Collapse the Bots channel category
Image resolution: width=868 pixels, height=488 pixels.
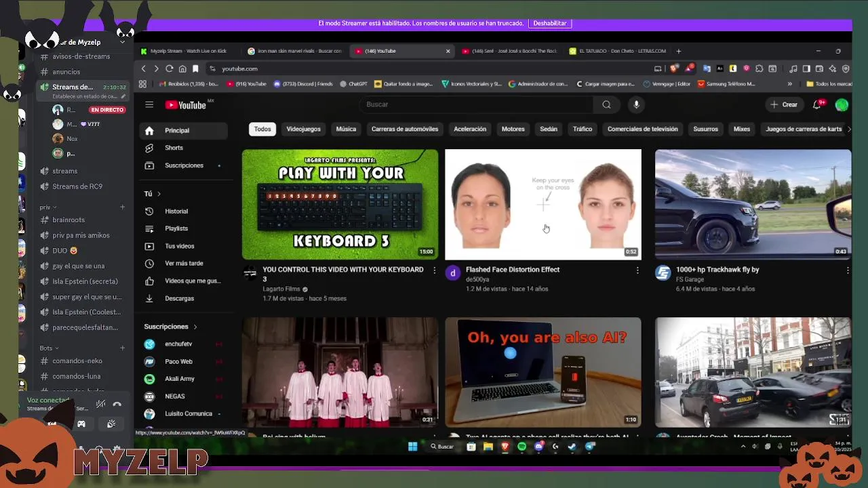coord(49,348)
